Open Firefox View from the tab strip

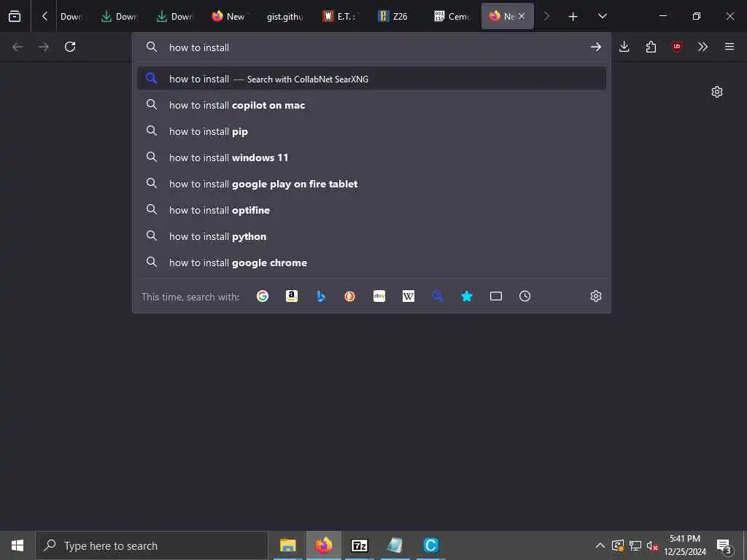tap(15, 16)
